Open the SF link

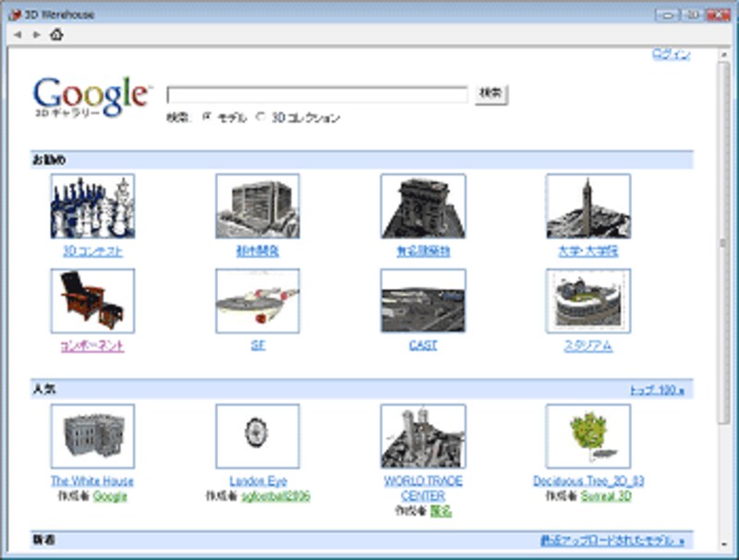pos(258,346)
